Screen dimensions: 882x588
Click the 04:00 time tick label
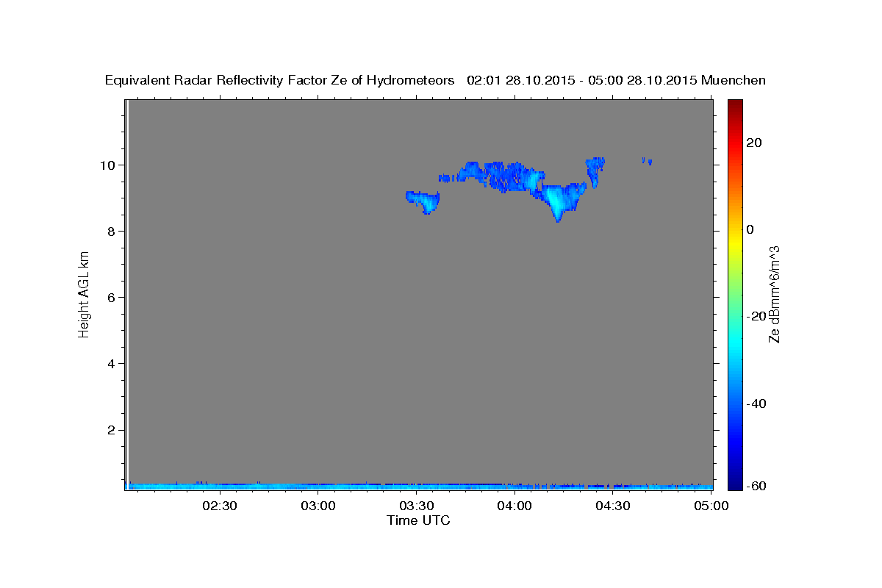tap(514, 506)
